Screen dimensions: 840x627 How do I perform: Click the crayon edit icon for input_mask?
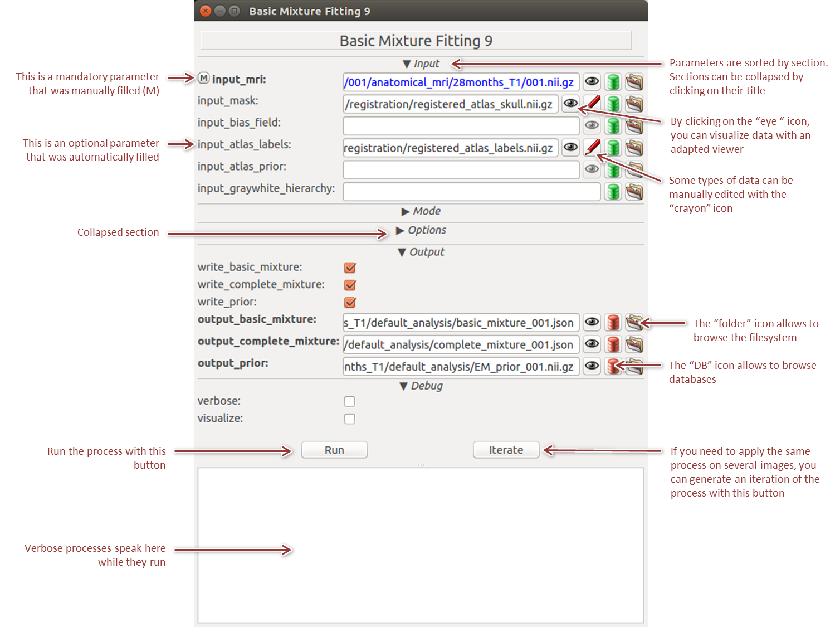pos(593,103)
